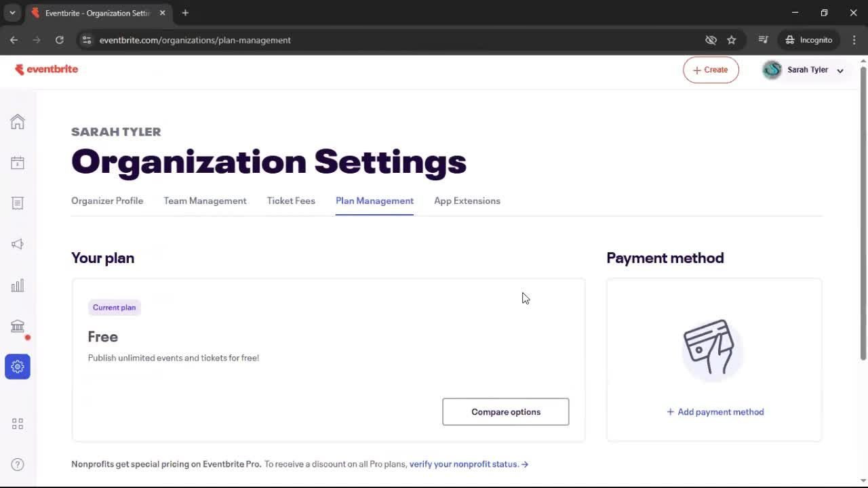Click the page vertical scrollbar
Image resolution: width=868 pixels, height=488 pixels.
pos(863,213)
